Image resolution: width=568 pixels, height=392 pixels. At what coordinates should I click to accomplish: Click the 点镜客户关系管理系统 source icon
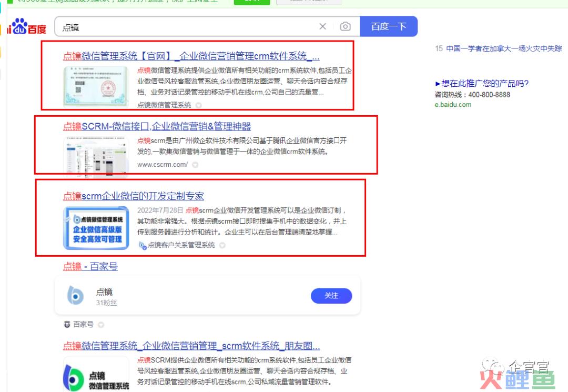click(143, 245)
